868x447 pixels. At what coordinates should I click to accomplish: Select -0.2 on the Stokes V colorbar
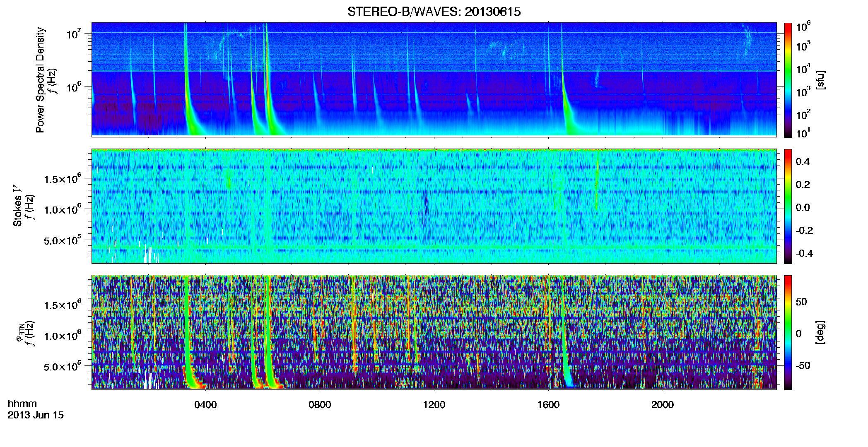[804, 231]
